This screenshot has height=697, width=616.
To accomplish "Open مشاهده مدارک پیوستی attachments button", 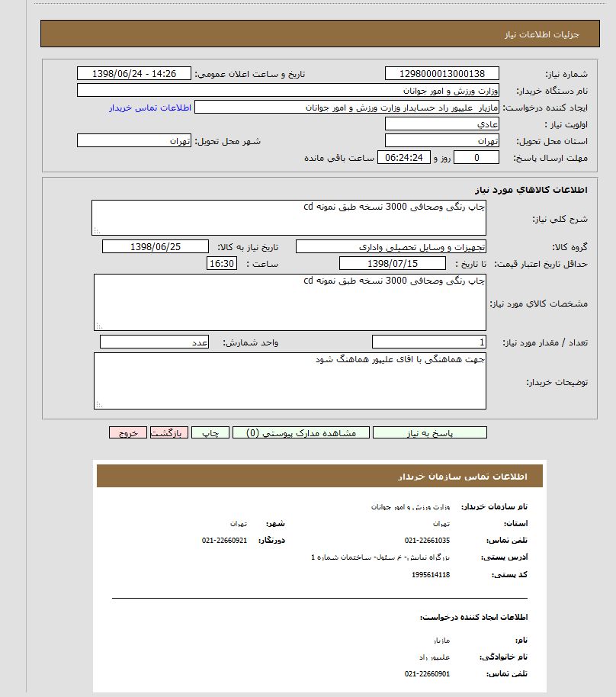I will point(300,432).
